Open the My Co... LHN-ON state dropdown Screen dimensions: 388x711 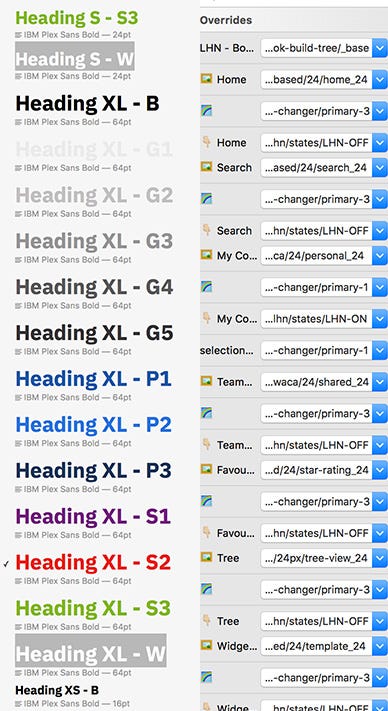tap(323, 319)
